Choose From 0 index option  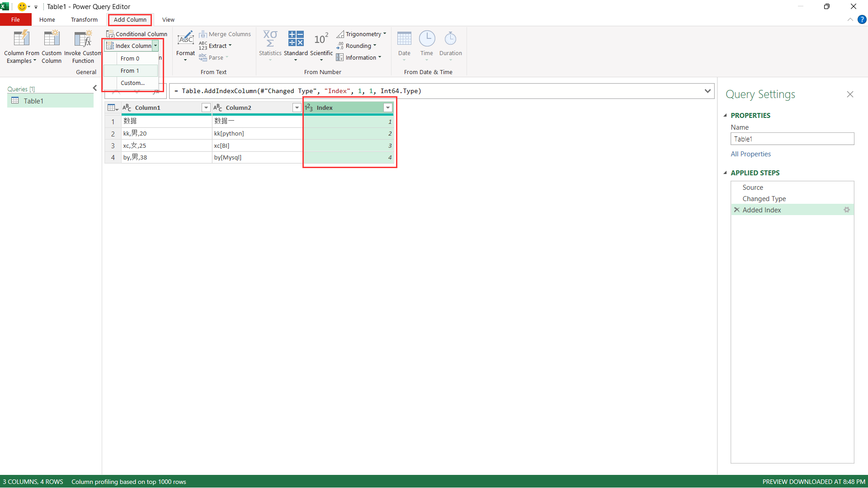130,59
